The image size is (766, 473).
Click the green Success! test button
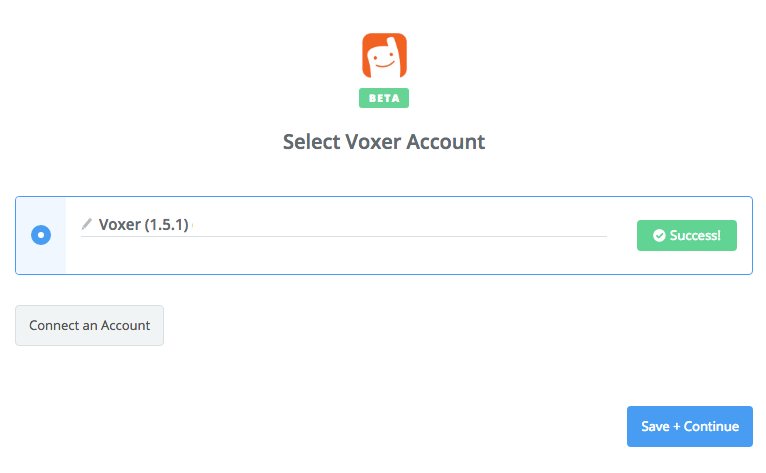[x=687, y=236]
